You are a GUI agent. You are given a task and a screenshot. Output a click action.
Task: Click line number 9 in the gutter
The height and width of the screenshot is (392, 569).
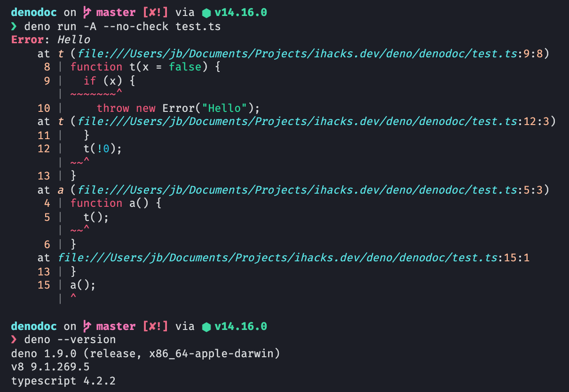pos(47,81)
